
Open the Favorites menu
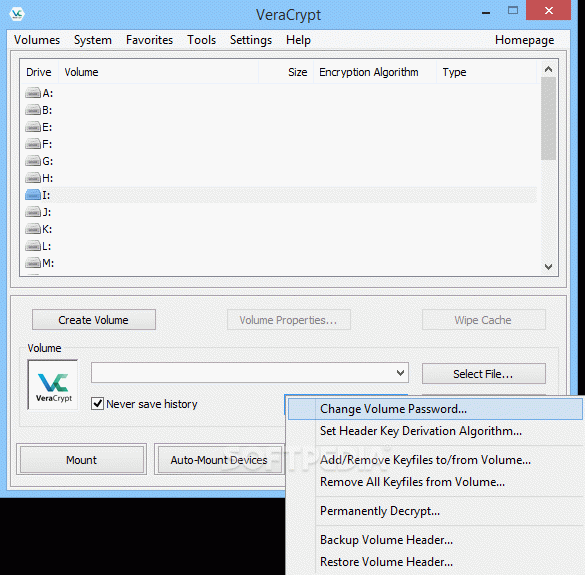tap(150, 40)
